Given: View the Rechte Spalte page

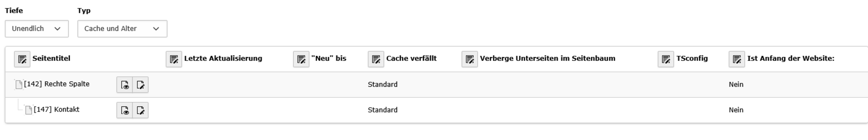Looking at the screenshot, I should tap(124, 85).
